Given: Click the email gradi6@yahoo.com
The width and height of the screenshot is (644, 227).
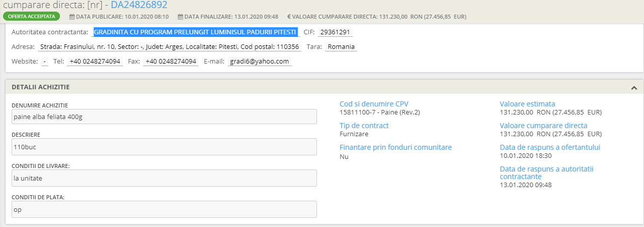Looking at the screenshot, I should point(259,62).
